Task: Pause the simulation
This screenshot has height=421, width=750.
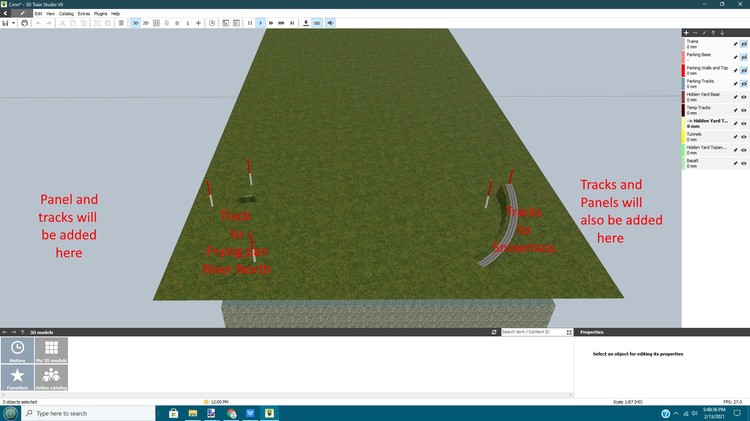Action: click(250, 23)
